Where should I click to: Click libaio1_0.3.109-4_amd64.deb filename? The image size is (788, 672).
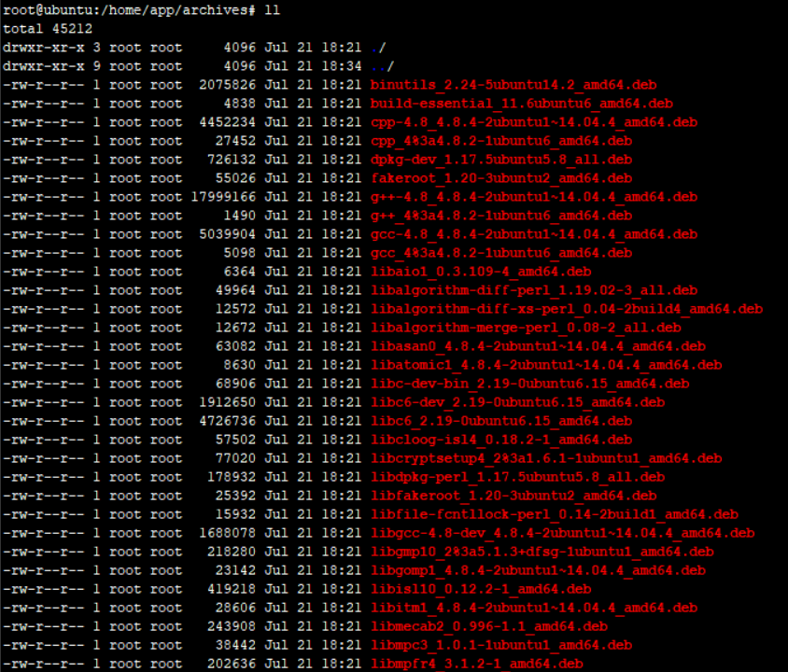click(481, 272)
